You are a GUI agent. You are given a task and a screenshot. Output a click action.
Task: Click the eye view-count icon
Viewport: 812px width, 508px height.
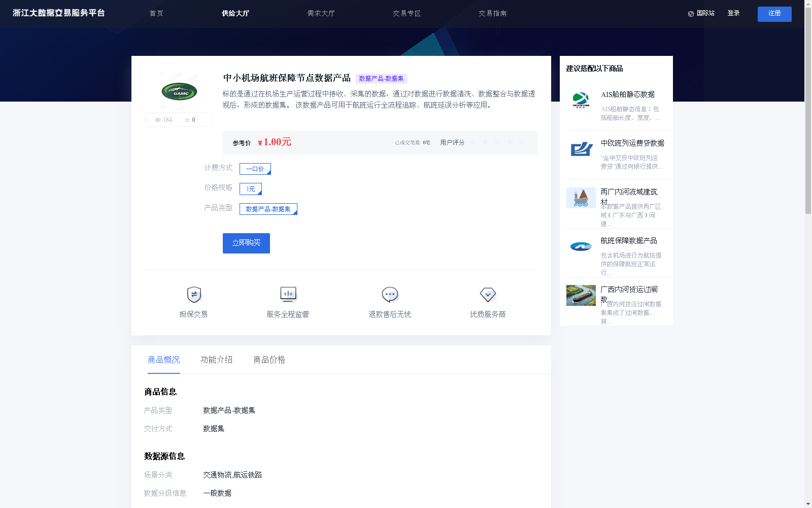(x=158, y=120)
